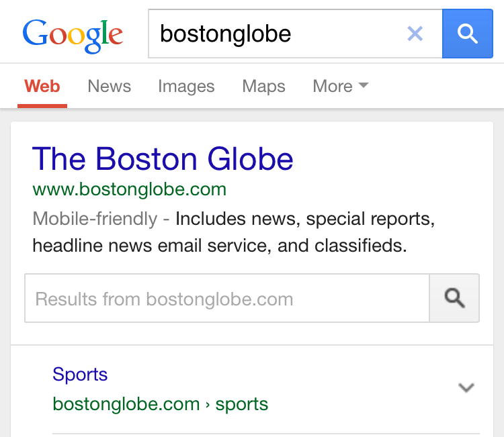Image resolution: width=504 pixels, height=437 pixels.
Task: Open The Boston Globe headline link
Action: tap(163, 159)
